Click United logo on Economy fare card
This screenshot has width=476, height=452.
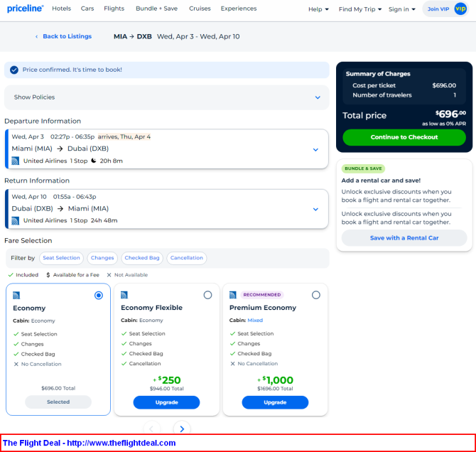(16, 295)
